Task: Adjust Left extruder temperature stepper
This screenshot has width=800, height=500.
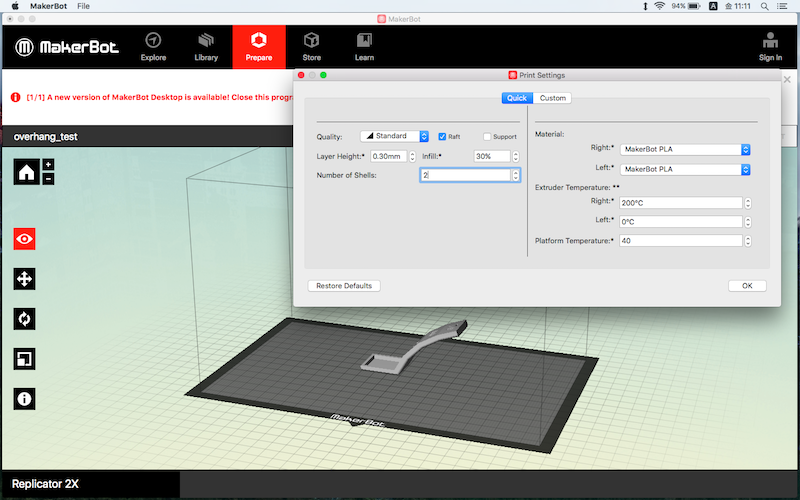Action: 747,222
